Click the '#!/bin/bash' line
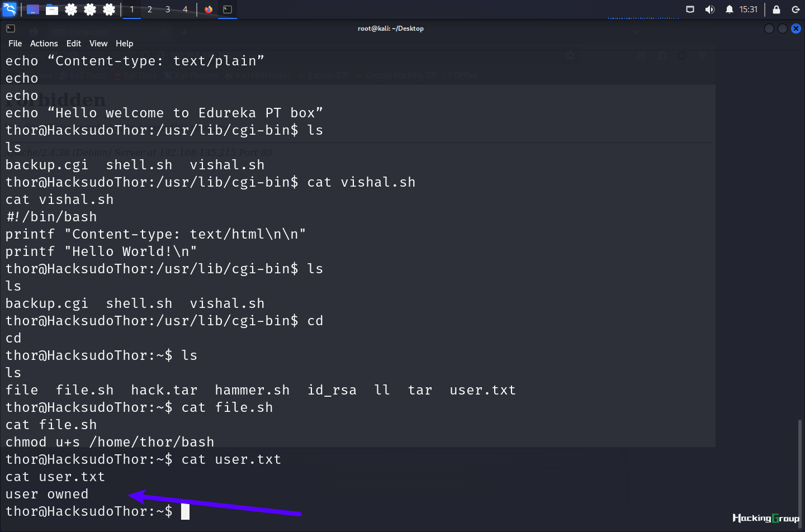 [51, 217]
